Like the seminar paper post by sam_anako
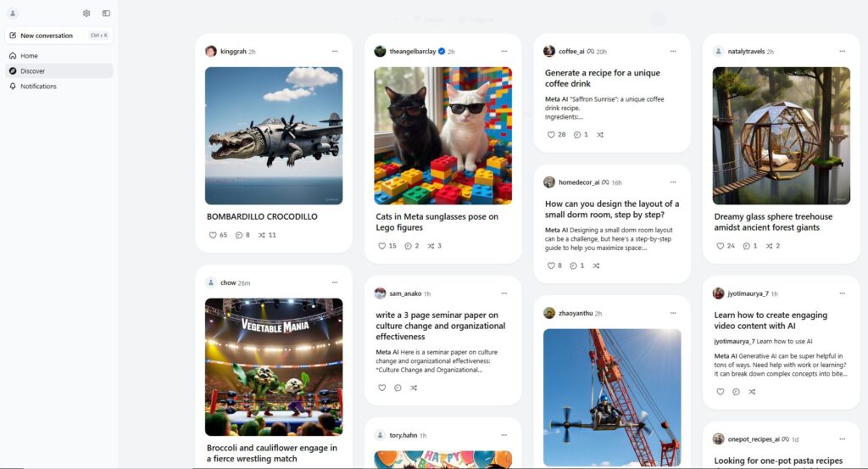The height and width of the screenshot is (469, 868). tap(382, 388)
